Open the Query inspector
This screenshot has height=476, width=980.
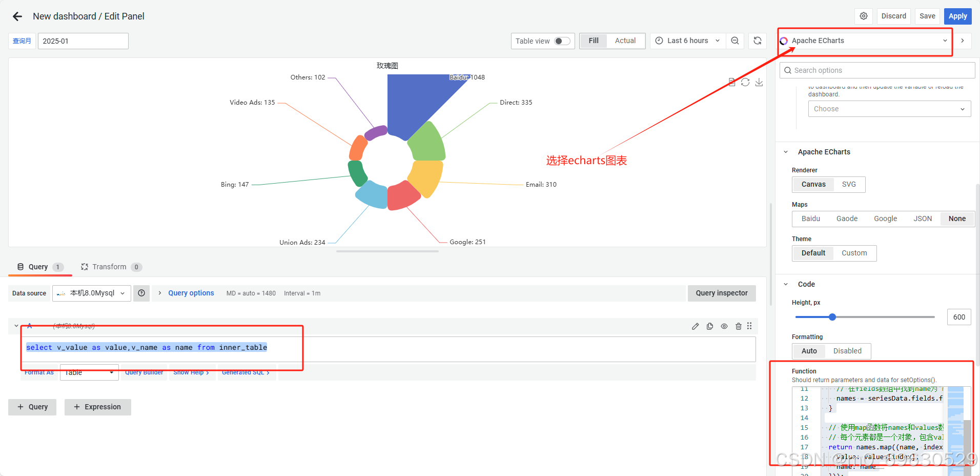(x=722, y=293)
